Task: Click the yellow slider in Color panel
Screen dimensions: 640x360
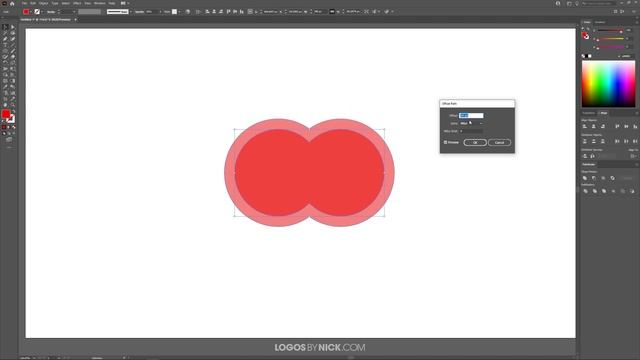Action: click(x=611, y=39)
